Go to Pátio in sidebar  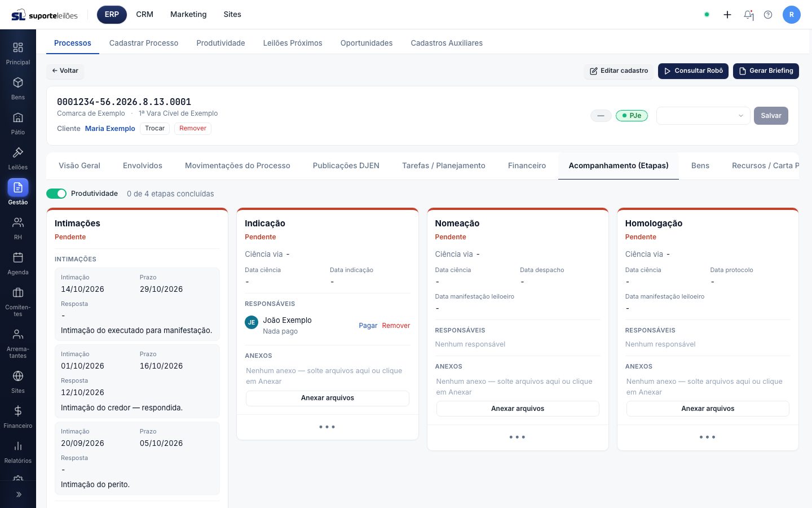pos(18,124)
